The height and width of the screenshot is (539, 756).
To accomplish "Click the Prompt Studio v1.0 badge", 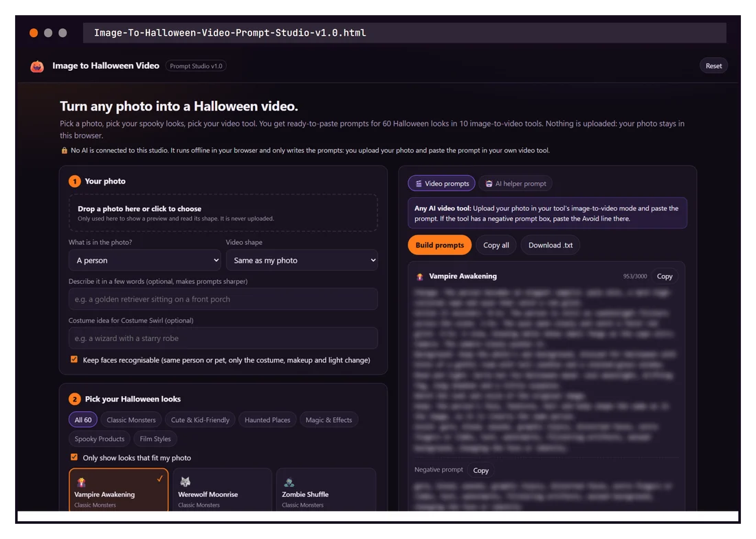I will 196,66.
